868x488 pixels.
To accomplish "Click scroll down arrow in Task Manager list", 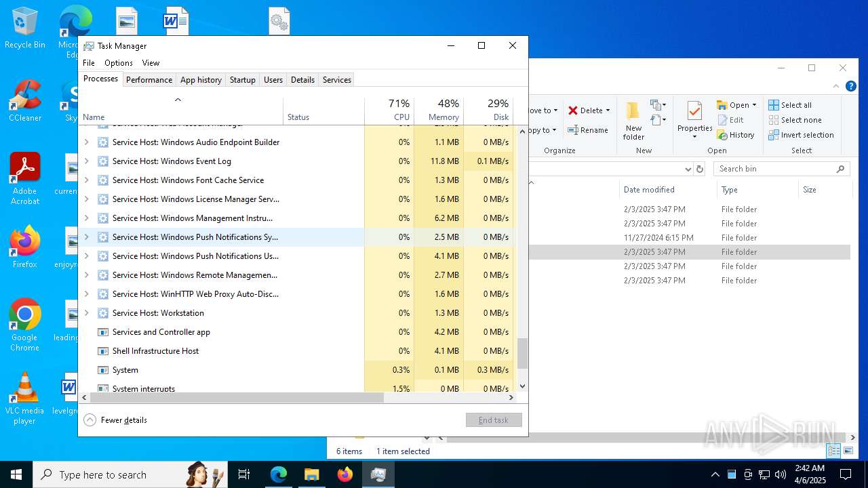I will (522, 386).
